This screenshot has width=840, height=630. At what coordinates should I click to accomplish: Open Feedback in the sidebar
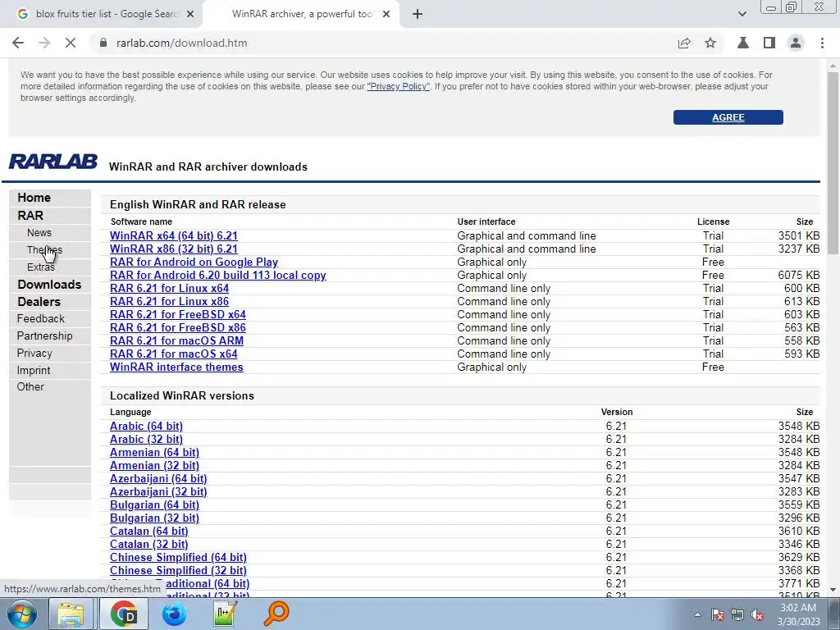41,319
